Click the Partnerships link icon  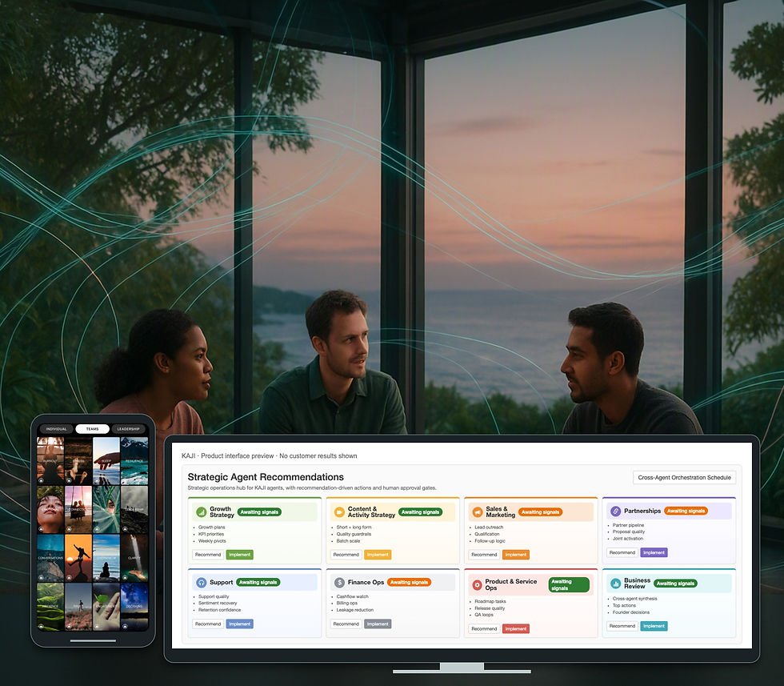615,511
